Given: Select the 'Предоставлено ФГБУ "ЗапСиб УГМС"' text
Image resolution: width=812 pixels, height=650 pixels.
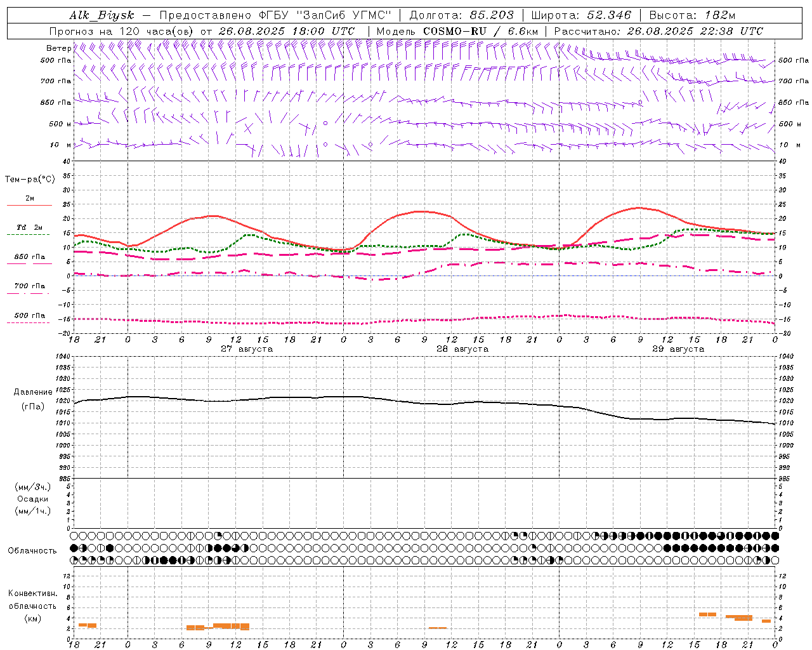Looking at the screenshot, I should tap(275, 15).
